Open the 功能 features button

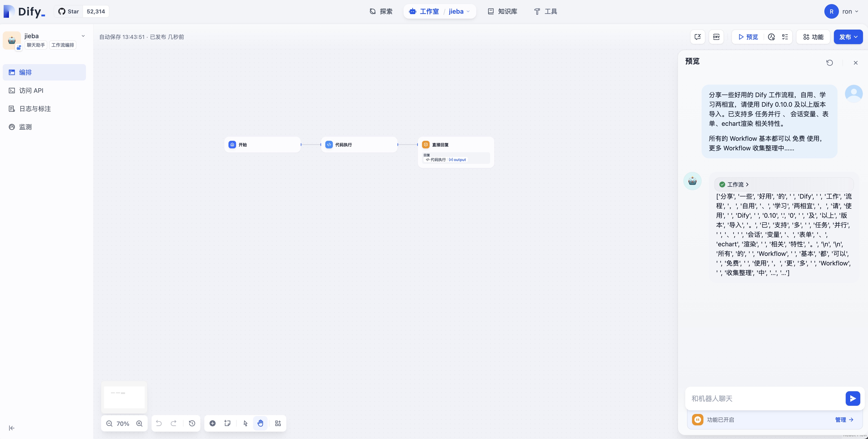click(x=813, y=37)
